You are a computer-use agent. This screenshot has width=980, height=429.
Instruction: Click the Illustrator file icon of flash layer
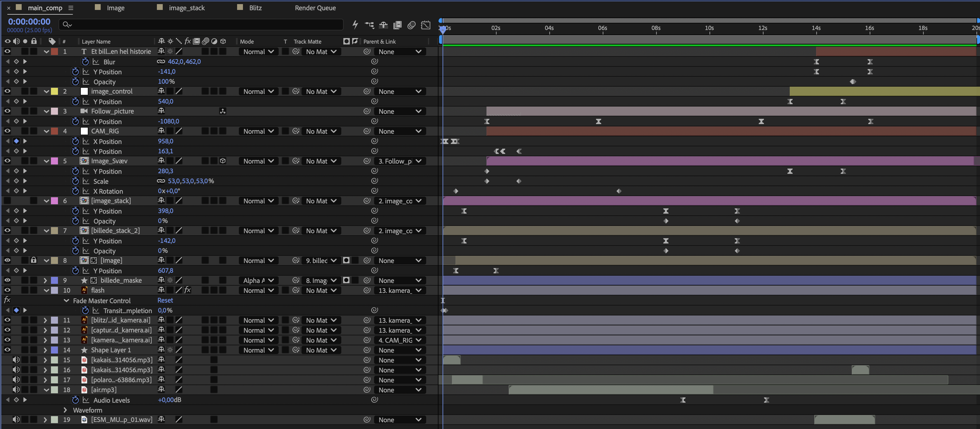84,290
